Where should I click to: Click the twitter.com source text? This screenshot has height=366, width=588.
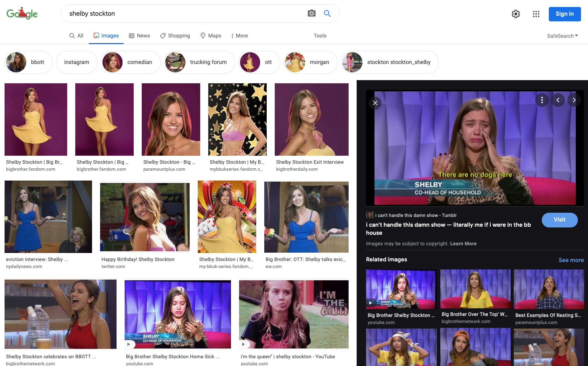[x=113, y=266]
